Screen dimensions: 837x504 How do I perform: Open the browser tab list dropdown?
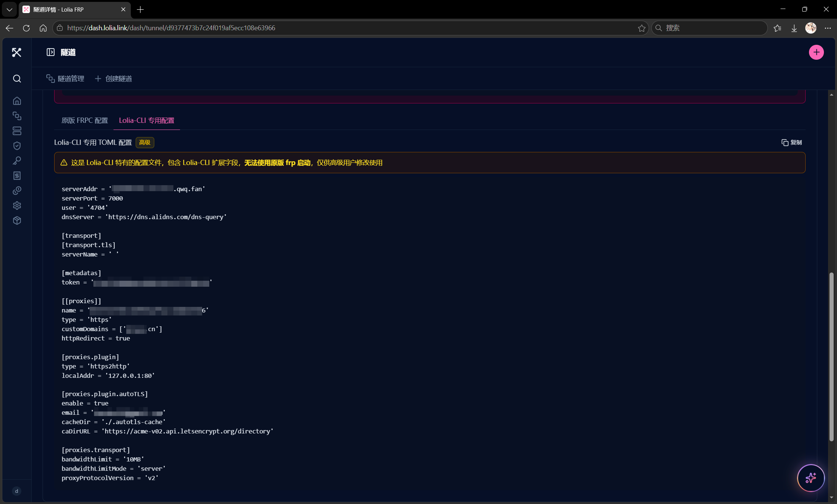coord(9,9)
